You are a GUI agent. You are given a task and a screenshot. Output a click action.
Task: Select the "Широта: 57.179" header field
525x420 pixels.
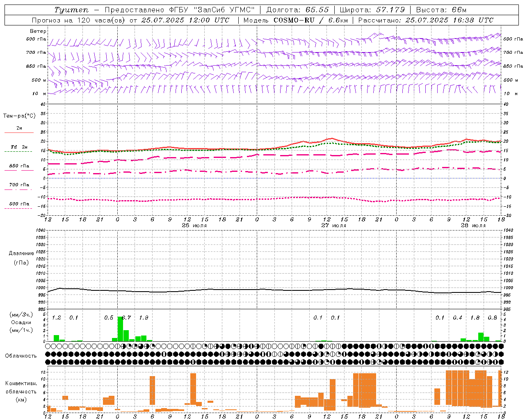pyautogui.click(x=372, y=10)
